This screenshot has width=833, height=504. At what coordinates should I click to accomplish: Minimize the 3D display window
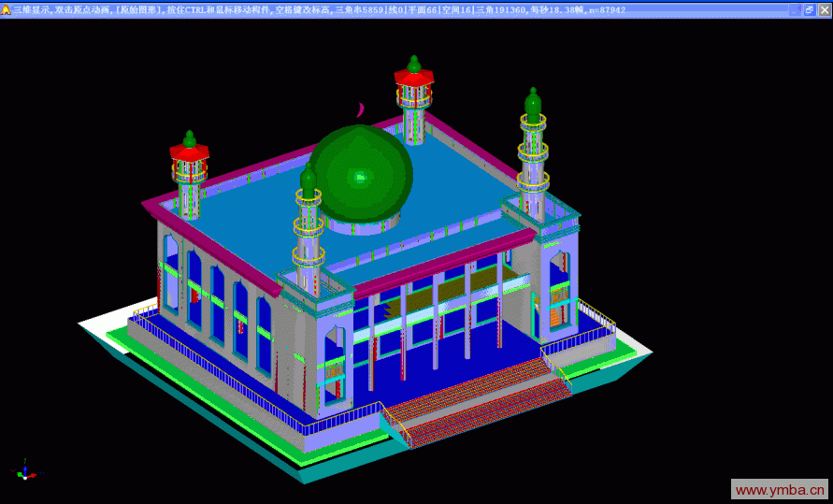pos(795,9)
